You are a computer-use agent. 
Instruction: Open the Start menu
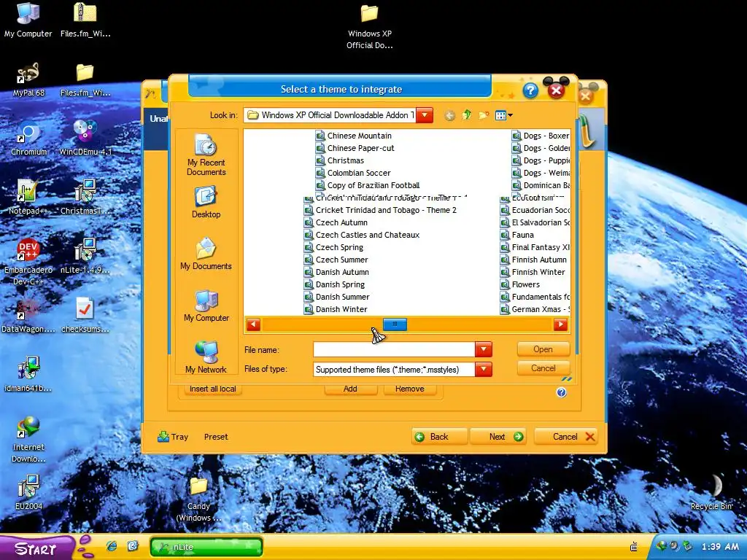pyautogui.click(x=37, y=548)
